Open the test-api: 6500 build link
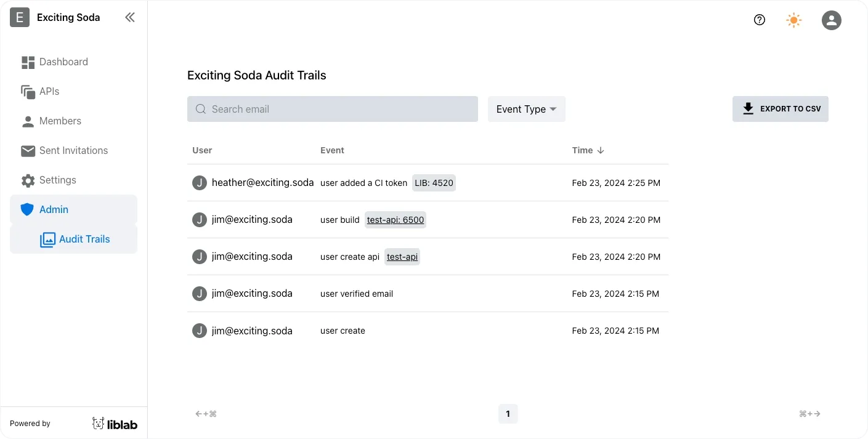 395,219
